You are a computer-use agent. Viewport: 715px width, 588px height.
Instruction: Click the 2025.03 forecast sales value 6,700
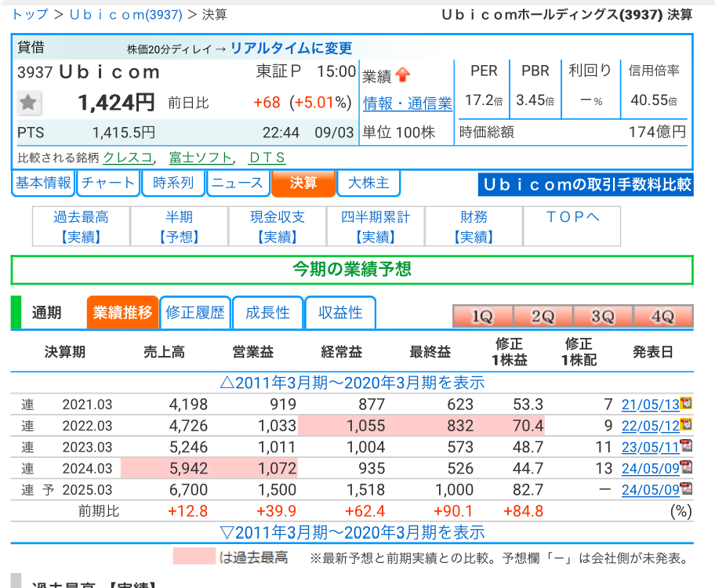pos(188,490)
